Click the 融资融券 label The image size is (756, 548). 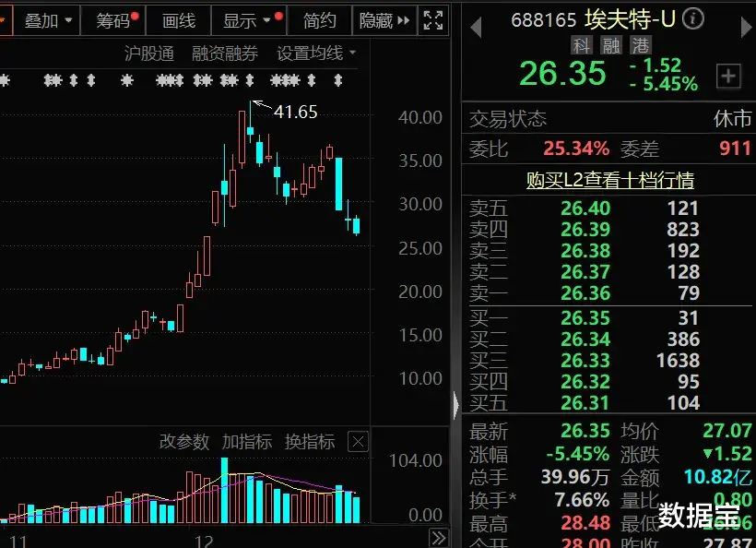pos(225,54)
